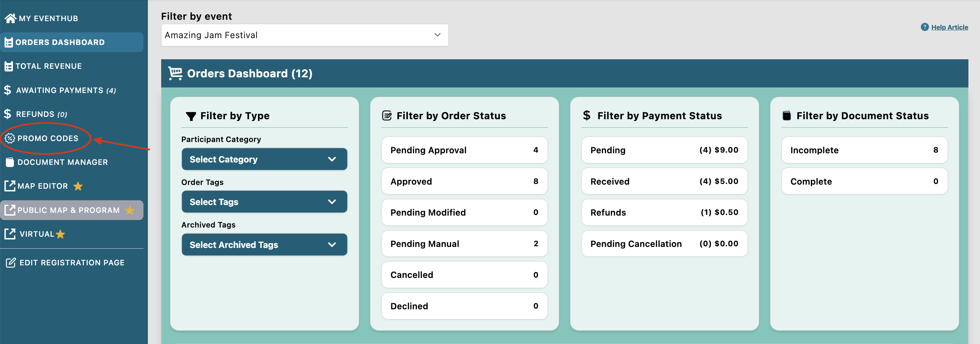This screenshot has width=980, height=344.
Task: Go to Total Revenue in the sidebar
Action: click(x=49, y=66)
